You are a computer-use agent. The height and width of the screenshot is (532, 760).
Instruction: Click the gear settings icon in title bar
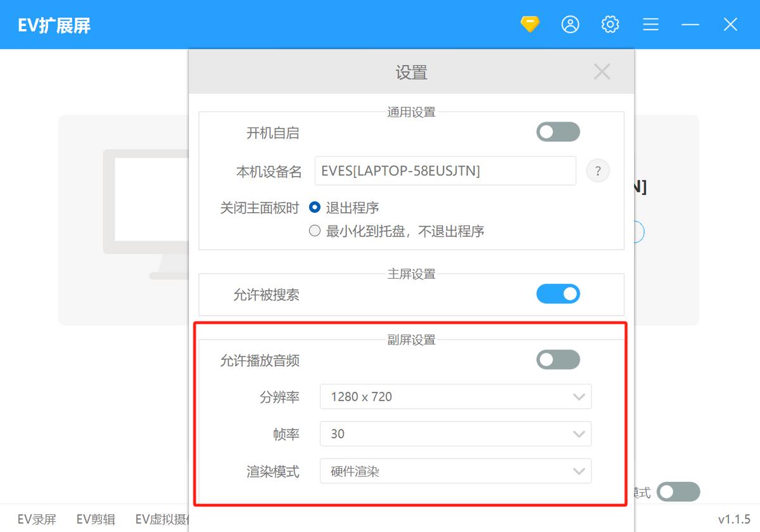610,25
